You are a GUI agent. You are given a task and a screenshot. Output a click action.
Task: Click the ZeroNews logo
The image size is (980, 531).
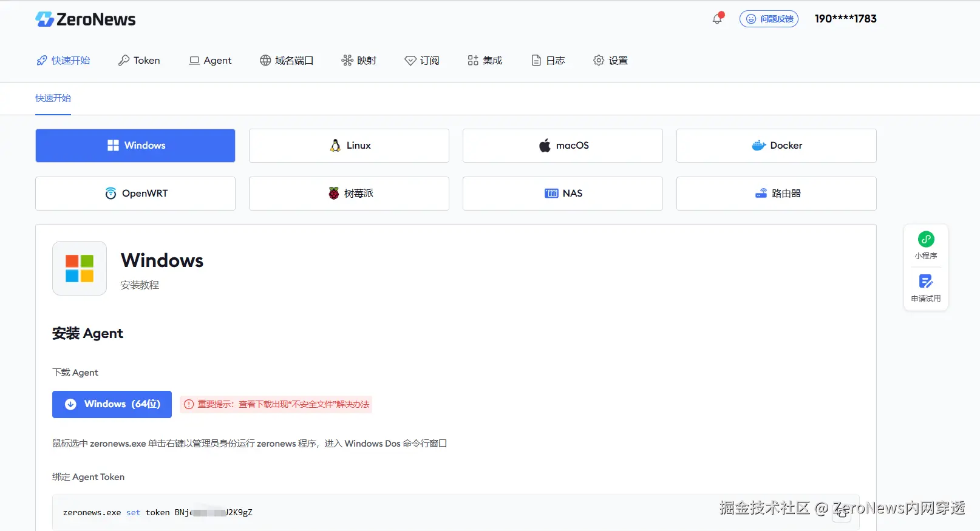(x=86, y=19)
